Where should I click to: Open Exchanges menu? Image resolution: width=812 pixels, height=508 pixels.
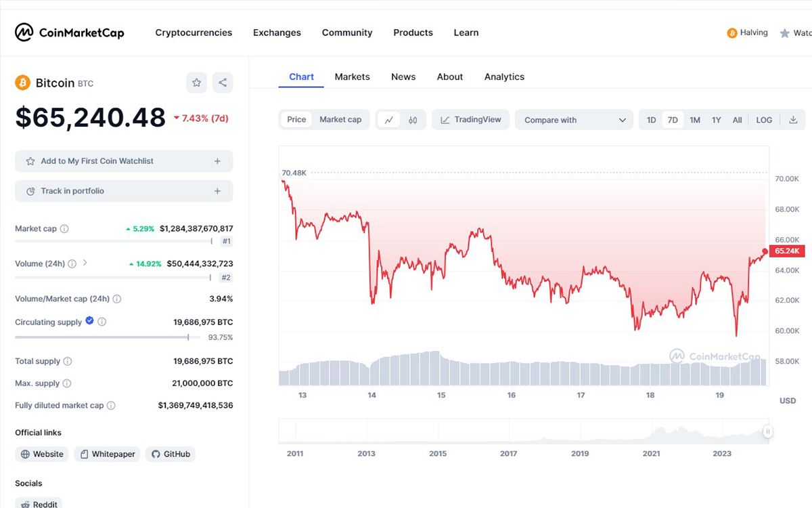[x=277, y=33]
